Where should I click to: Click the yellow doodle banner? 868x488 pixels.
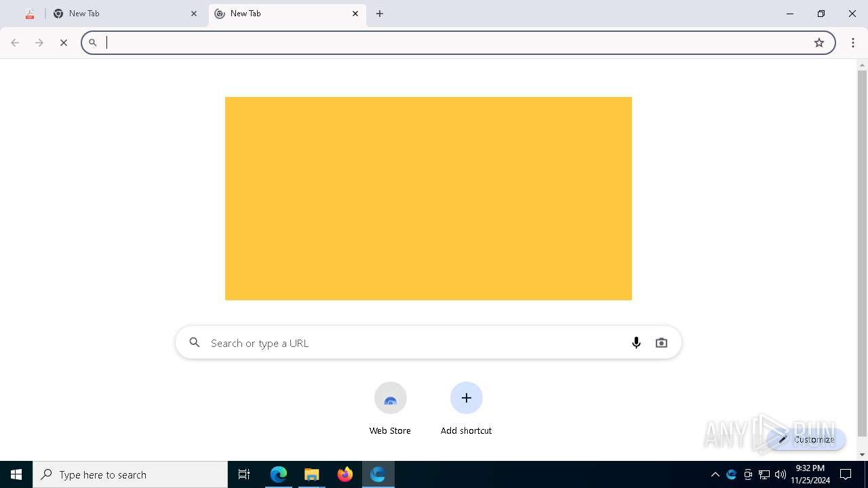pos(429,199)
